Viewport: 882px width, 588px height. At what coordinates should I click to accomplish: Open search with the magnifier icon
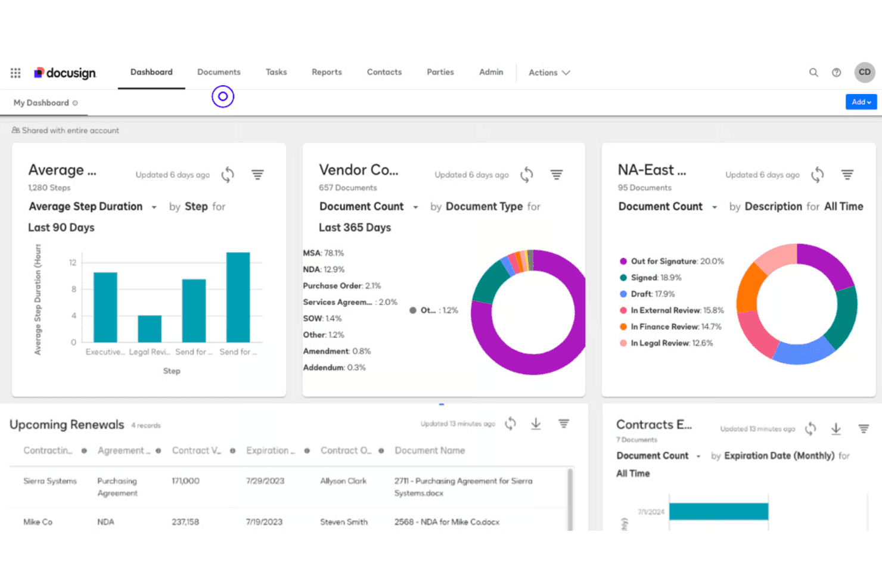pos(813,72)
